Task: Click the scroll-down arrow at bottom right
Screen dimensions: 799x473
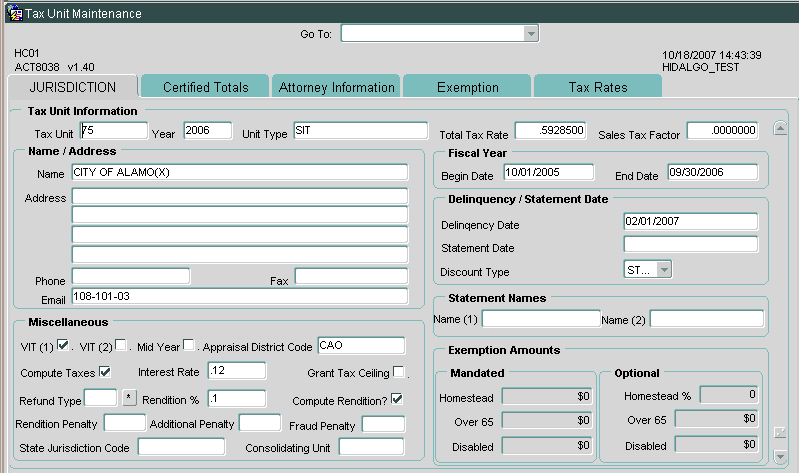Action: pos(780,456)
